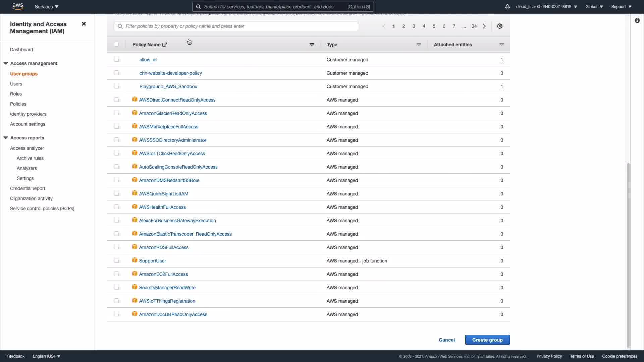644x362 pixels.
Task: Click the Create group button
Action: tap(487, 340)
